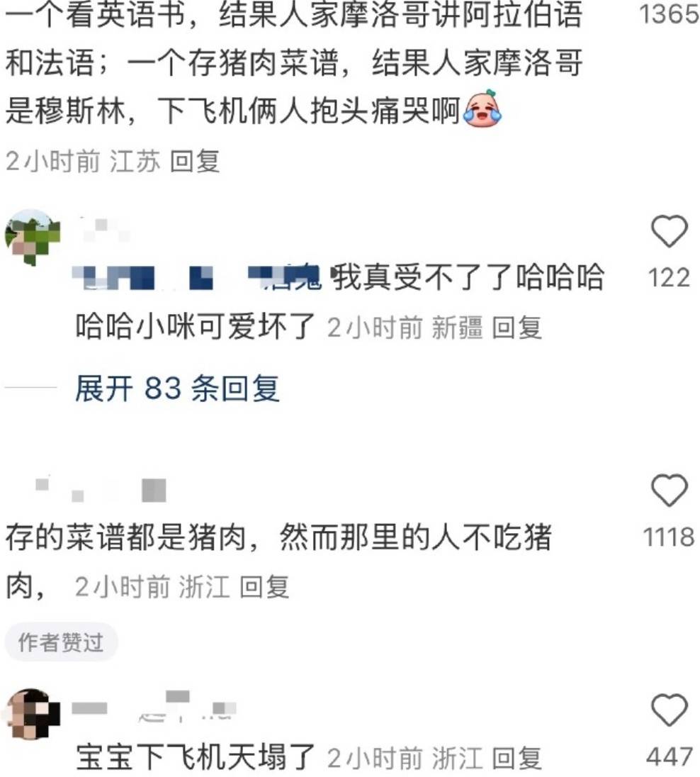Expand the 展开 83 条回复 replies
This screenshot has height=777, width=700.
(x=178, y=388)
